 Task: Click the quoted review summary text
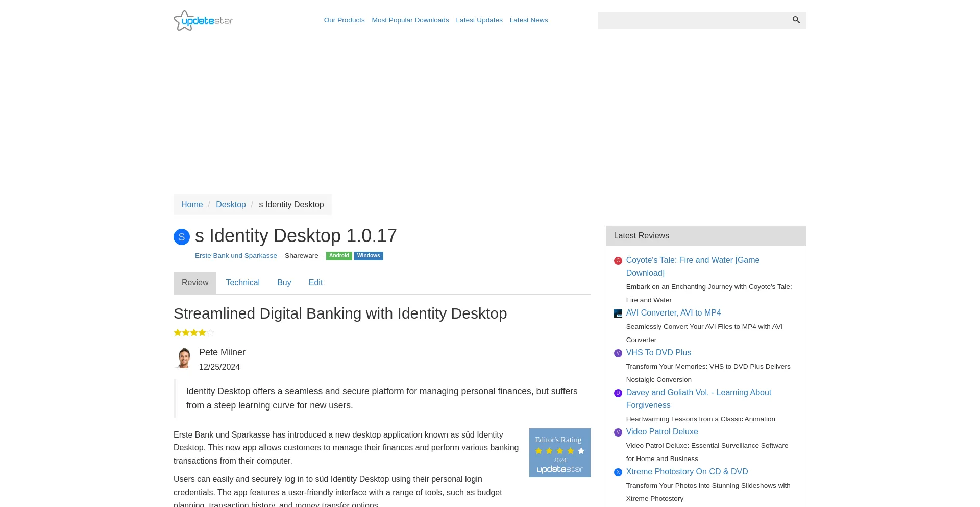point(382,398)
